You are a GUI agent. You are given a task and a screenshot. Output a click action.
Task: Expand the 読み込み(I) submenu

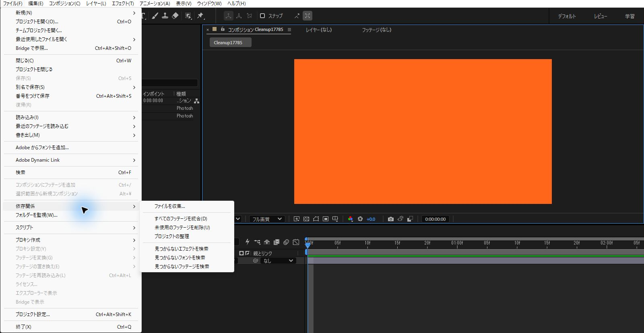pos(71,117)
